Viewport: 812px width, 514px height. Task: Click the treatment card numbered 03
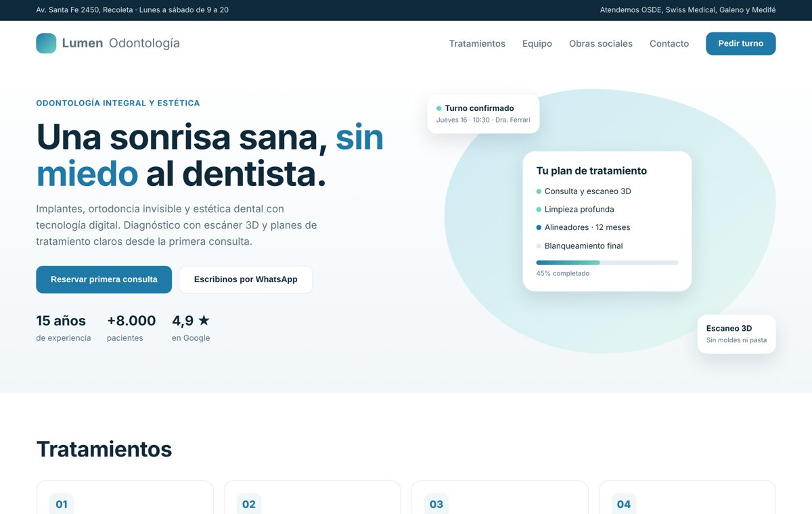pyautogui.click(x=499, y=498)
